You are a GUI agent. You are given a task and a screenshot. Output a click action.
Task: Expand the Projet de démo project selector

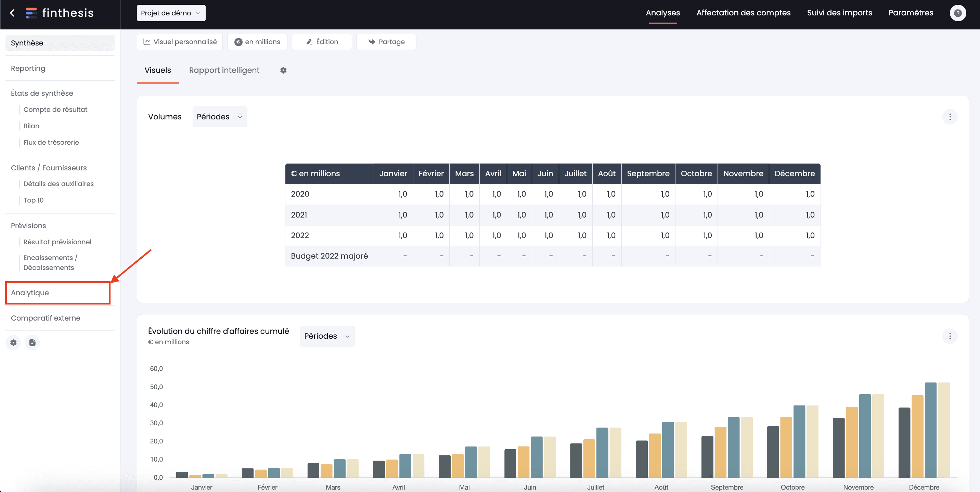(171, 13)
